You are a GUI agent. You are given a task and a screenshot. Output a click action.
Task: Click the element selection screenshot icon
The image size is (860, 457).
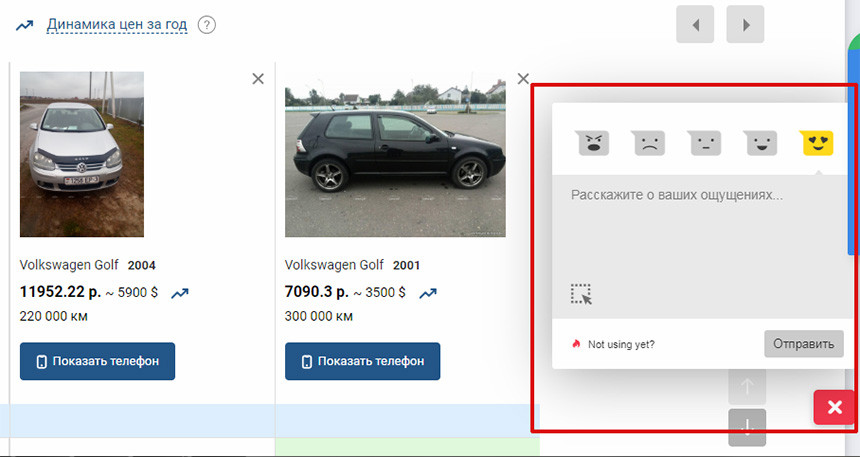pos(581,294)
